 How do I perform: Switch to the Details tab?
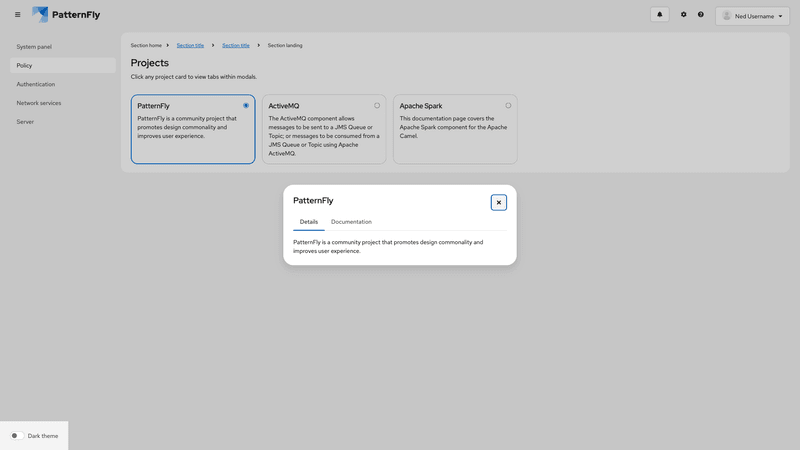309,222
